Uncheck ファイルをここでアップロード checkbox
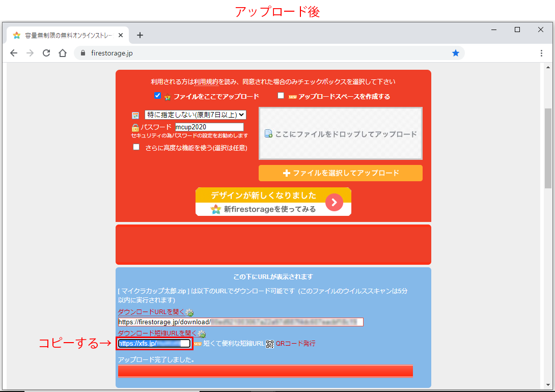555x392 pixels. point(157,96)
